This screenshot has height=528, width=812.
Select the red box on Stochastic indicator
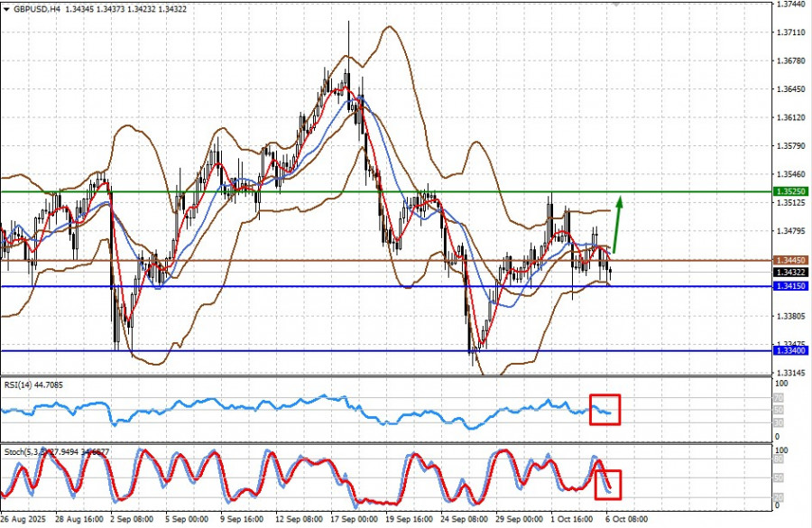coord(607,485)
